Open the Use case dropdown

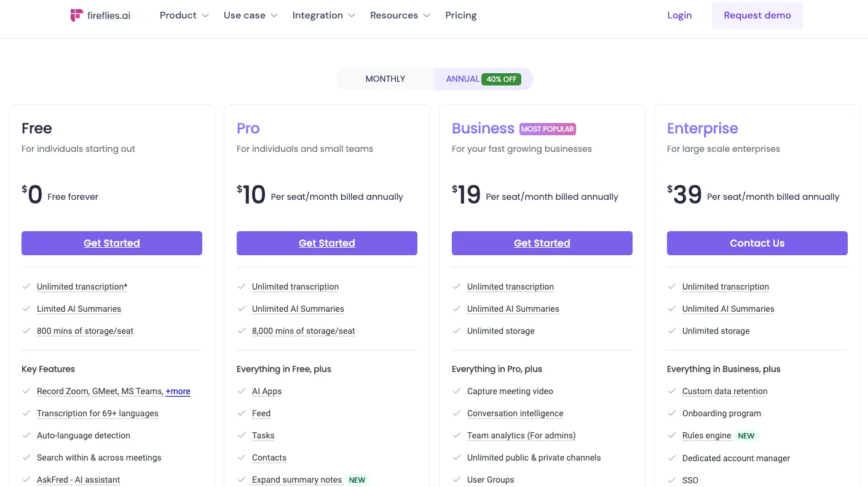250,15
